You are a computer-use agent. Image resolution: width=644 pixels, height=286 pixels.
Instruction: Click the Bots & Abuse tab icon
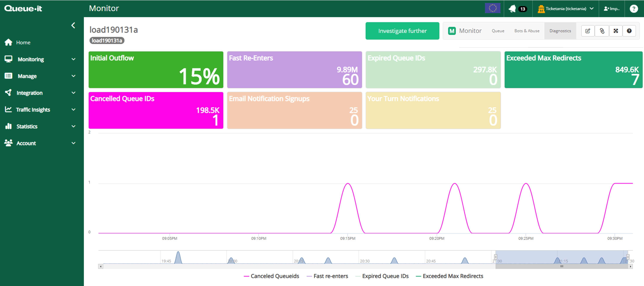pyautogui.click(x=526, y=30)
